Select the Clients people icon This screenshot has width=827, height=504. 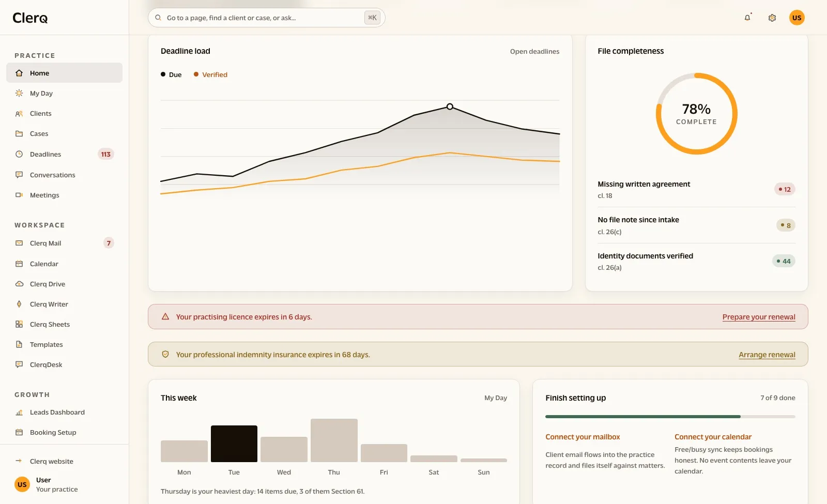pos(19,114)
